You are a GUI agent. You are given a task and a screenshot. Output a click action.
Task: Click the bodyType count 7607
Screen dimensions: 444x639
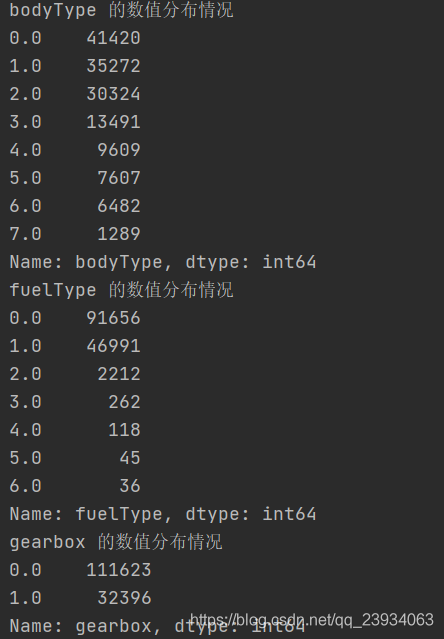(119, 178)
